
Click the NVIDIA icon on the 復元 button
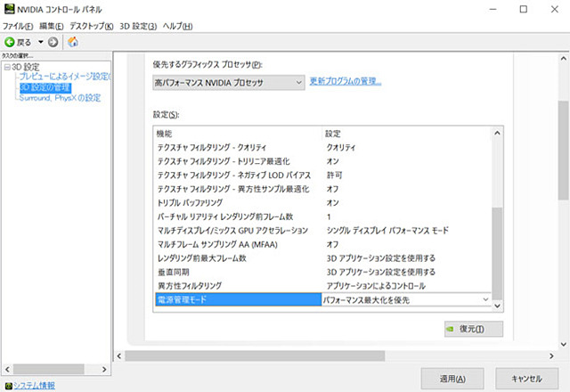(x=450, y=329)
